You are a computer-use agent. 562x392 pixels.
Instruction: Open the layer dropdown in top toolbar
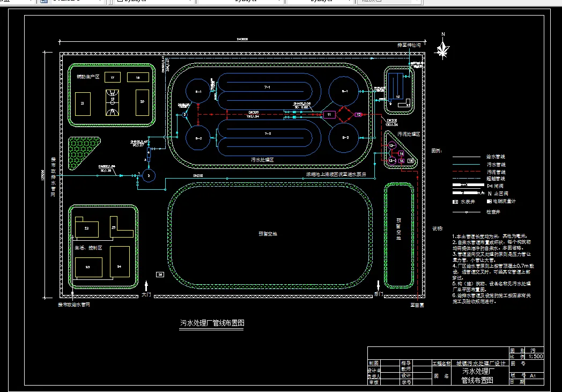pos(77,2)
